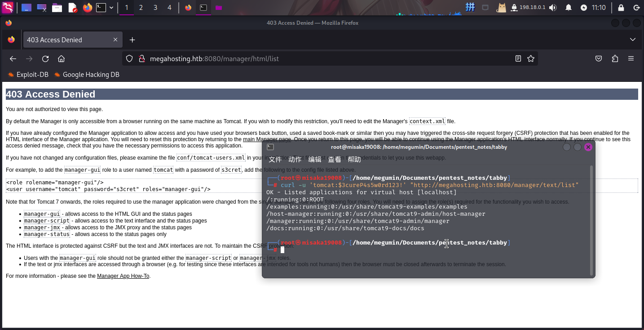This screenshot has height=330, width=644.
Task: Follow the main Manager page link
Action: coord(267,139)
